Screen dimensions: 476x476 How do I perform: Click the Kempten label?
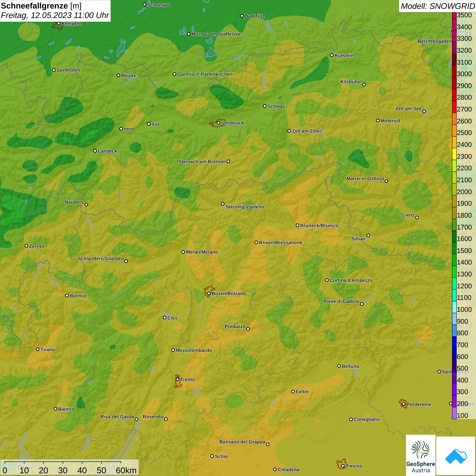click(72, 23)
